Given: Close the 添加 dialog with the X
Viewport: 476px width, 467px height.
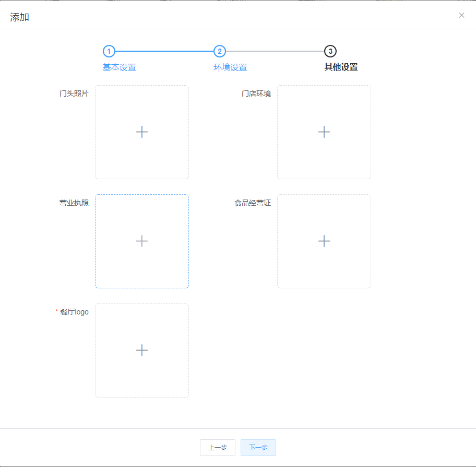Looking at the screenshot, I should [461, 15].
